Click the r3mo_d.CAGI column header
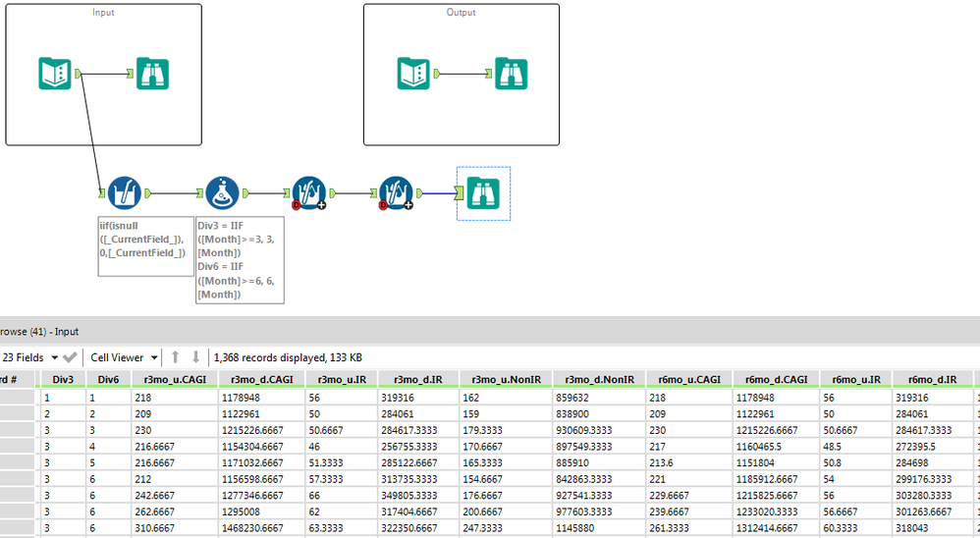Image resolution: width=980 pixels, height=538 pixels. [x=262, y=379]
